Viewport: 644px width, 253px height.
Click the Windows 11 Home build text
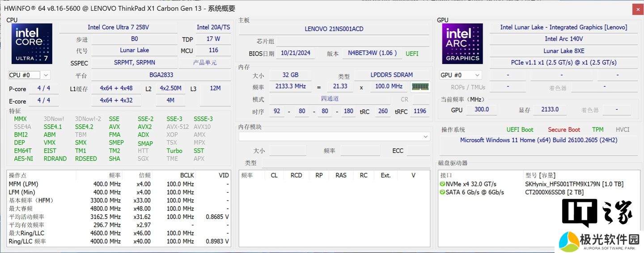(x=539, y=140)
